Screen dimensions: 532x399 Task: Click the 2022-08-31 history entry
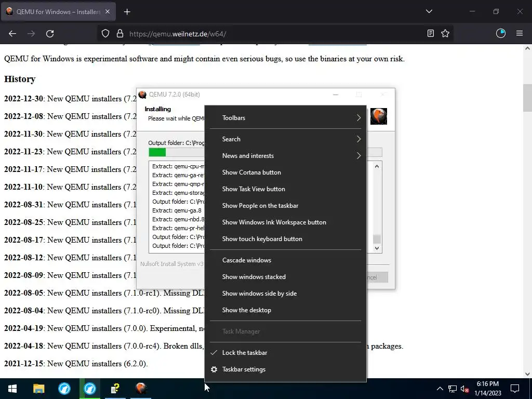tap(70, 205)
